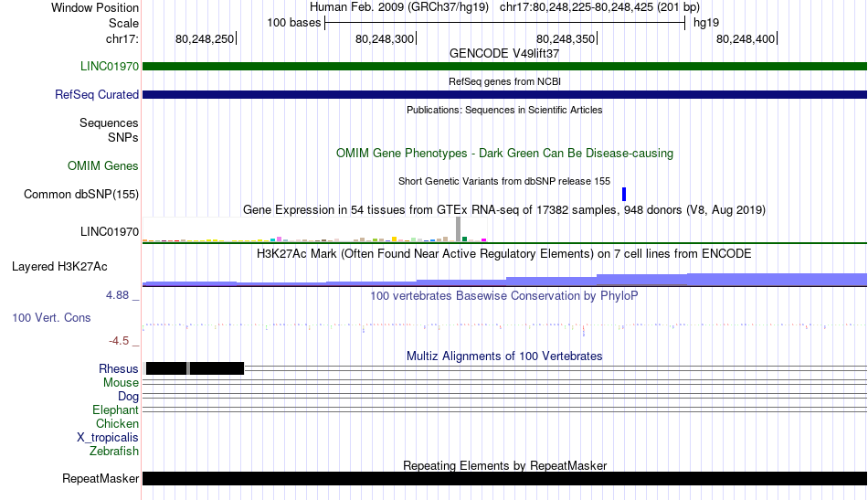Select the Dog alignment row label
Screen dimensions: 868x500
click(128, 397)
